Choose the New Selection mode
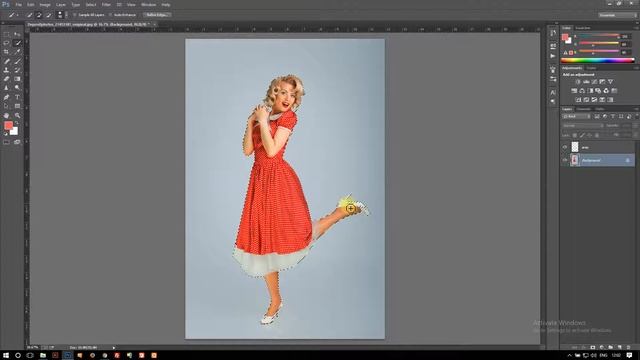 tap(29, 15)
